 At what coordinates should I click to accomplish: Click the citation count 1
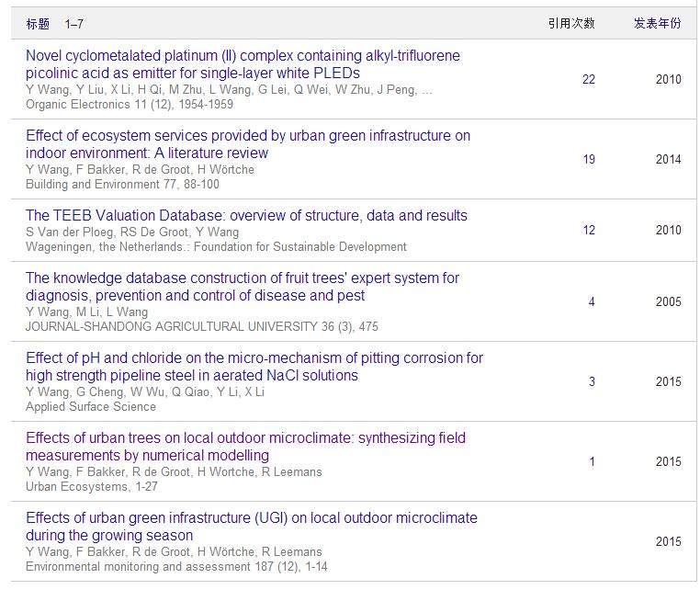coord(592,462)
